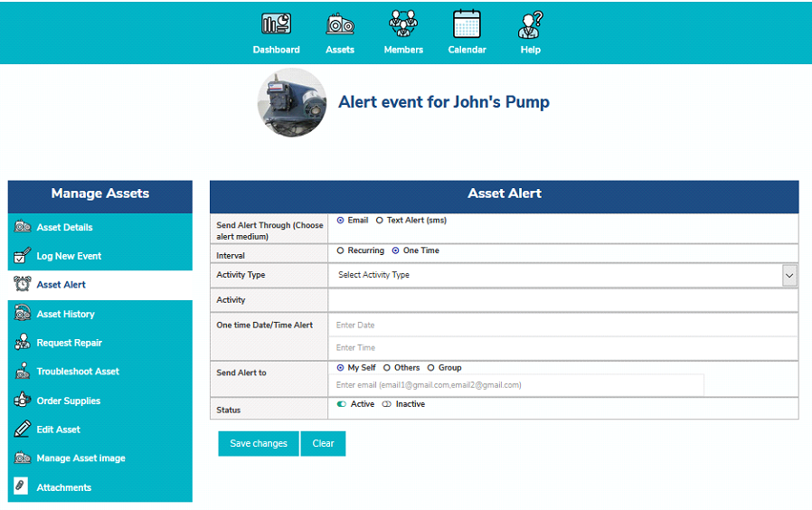Click John's Pump asset thumbnail image
The image size is (812, 510).
(292, 102)
